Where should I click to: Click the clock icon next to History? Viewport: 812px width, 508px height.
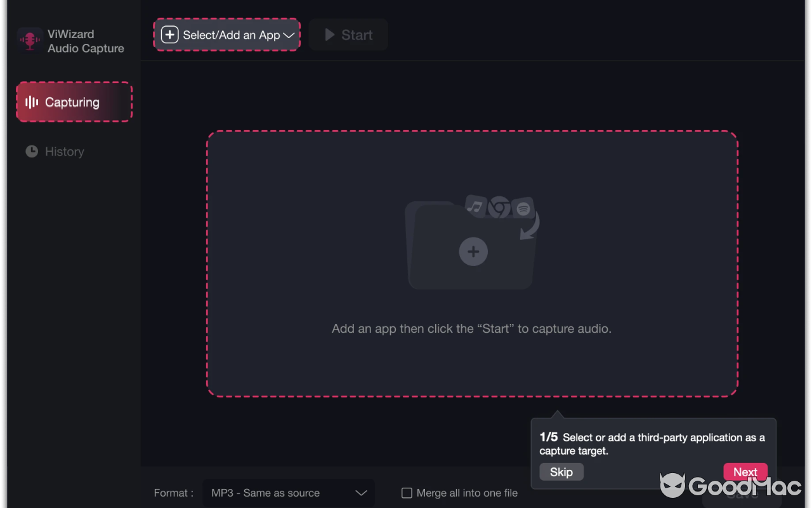click(x=31, y=151)
